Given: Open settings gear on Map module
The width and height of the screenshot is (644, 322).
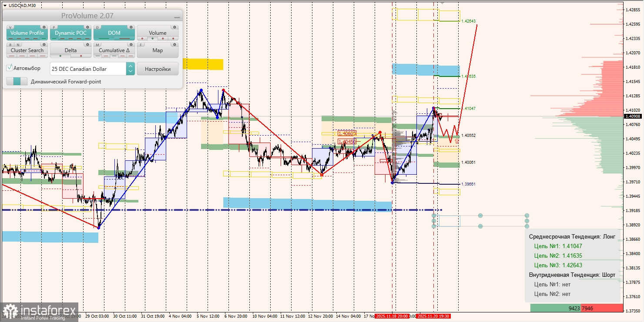Looking at the screenshot, I should pos(174,44).
